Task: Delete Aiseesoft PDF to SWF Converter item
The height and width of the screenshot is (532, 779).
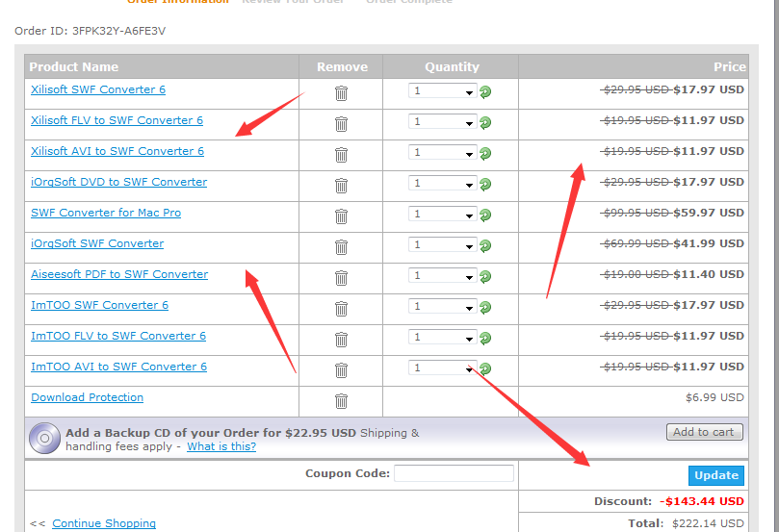Action: pos(341,277)
